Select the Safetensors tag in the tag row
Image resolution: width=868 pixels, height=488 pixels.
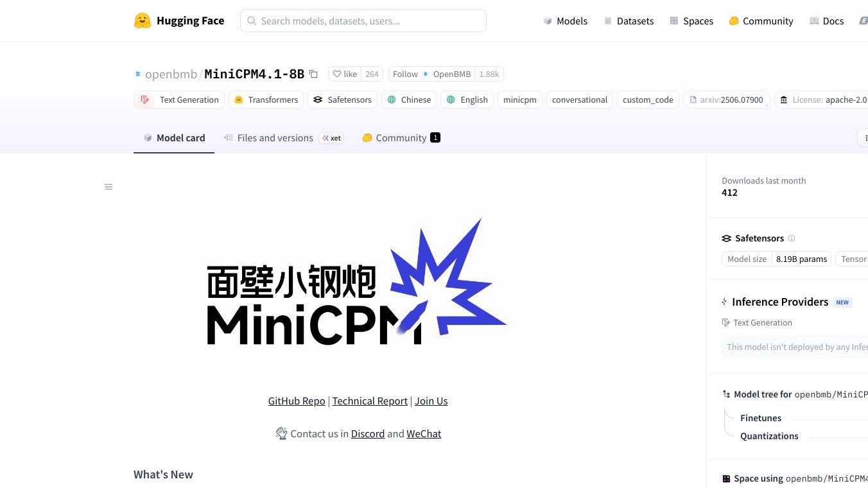[342, 100]
